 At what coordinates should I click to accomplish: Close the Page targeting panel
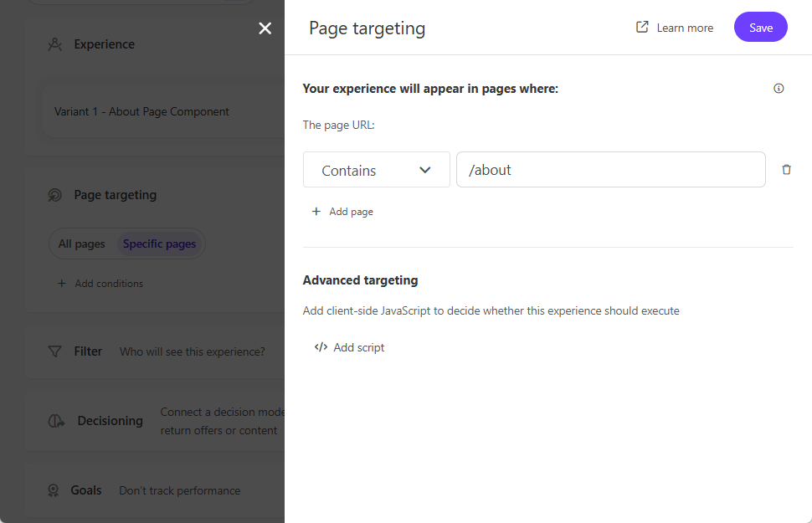[x=265, y=28]
